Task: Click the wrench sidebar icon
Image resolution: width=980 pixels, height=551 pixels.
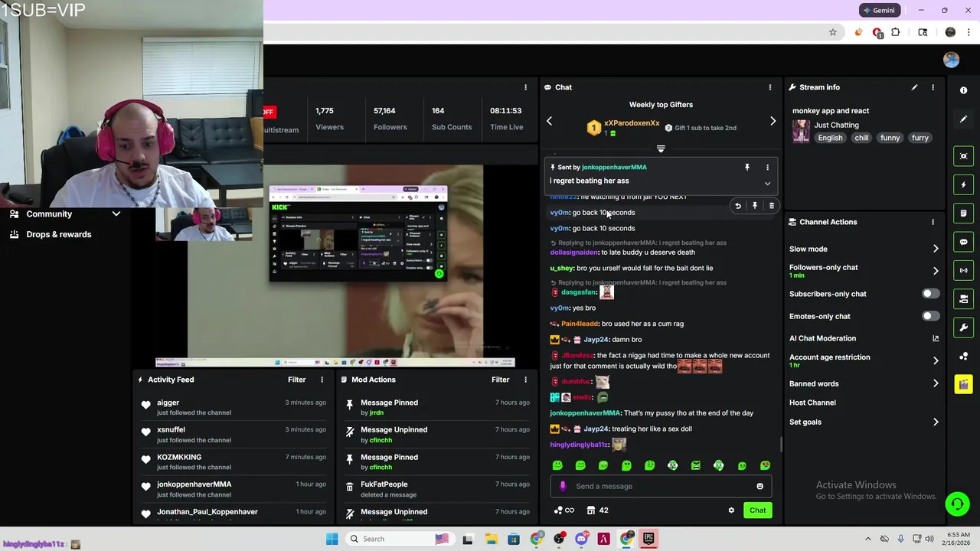Action: 963,328
